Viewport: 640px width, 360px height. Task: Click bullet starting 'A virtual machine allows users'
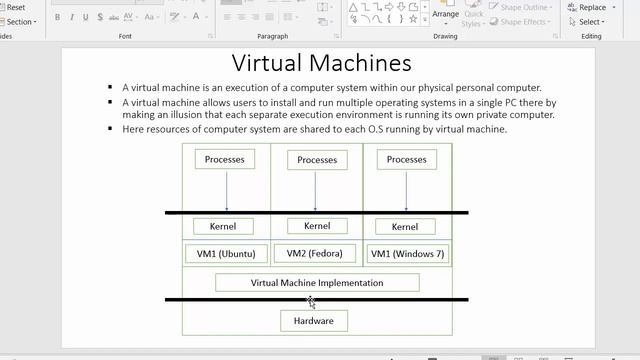(x=339, y=109)
